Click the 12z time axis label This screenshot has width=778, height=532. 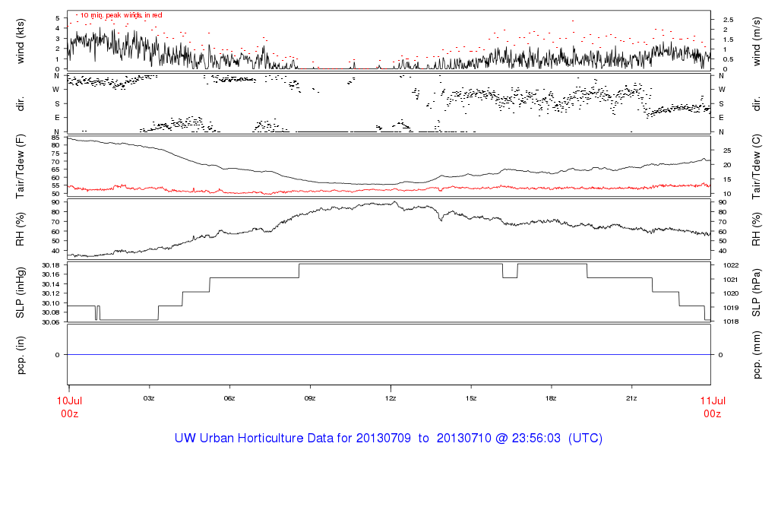coord(391,398)
